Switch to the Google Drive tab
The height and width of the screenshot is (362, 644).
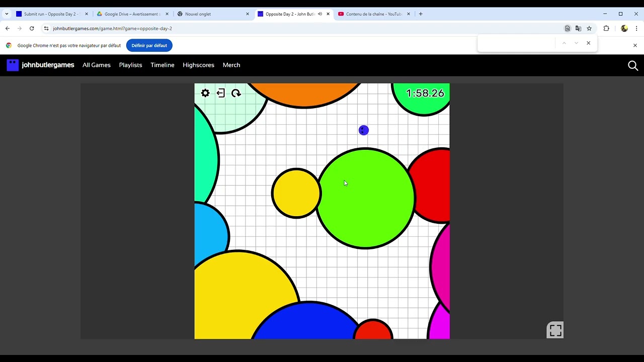click(132, 14)
